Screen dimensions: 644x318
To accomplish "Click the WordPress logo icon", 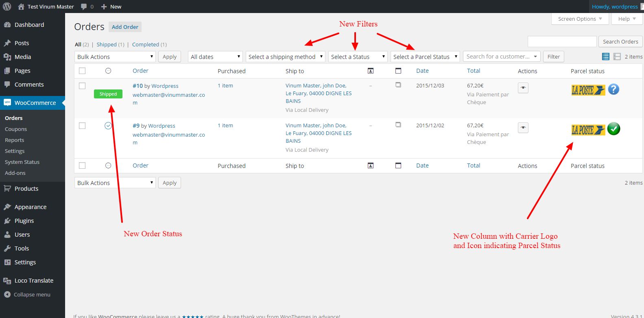I will tap(7, 7).
